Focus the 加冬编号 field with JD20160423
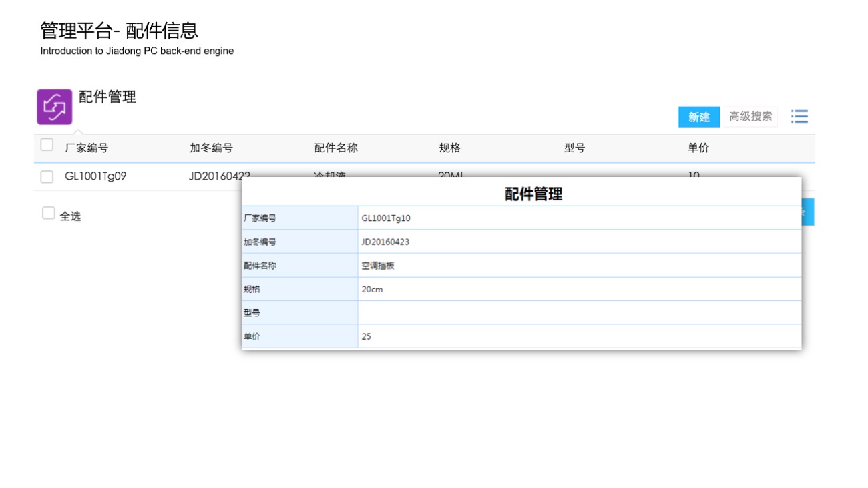The height and width of the screenshot is (488, 868). tap(579, 242)
